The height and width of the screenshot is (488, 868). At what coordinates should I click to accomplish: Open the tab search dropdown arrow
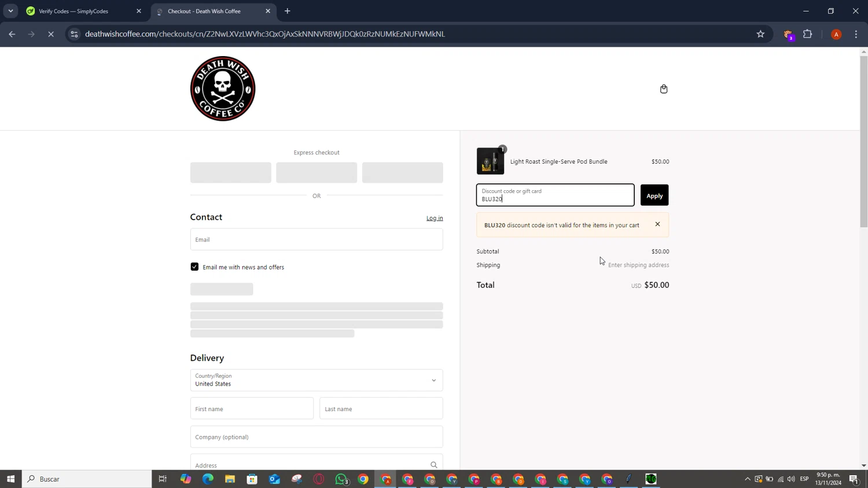(x=10, y=11)
